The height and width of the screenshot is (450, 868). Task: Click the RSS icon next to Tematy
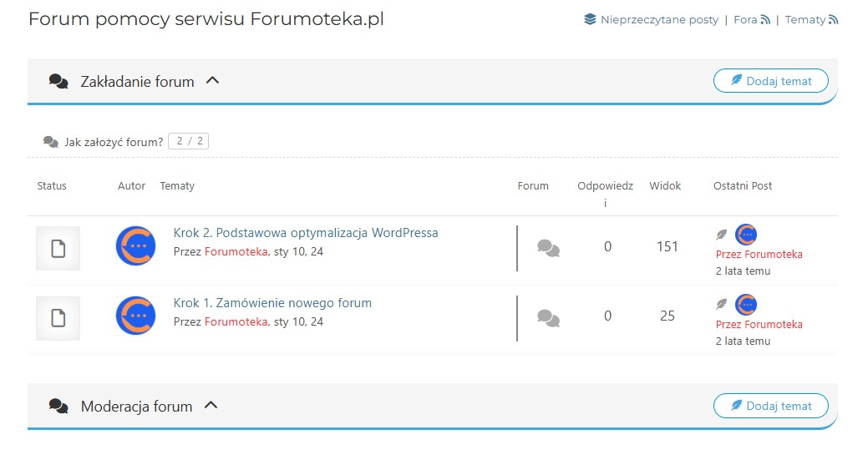[x=833, y=19]
